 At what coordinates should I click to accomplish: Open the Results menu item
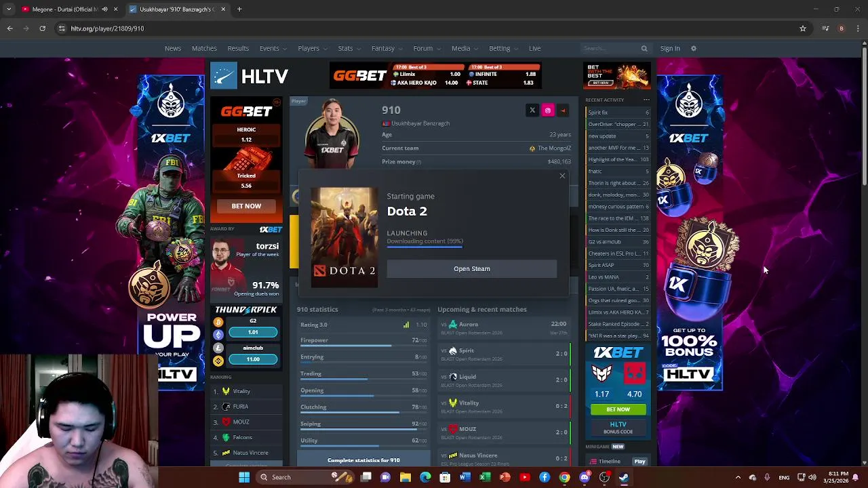pyautogui.click(x=238, y=48)
